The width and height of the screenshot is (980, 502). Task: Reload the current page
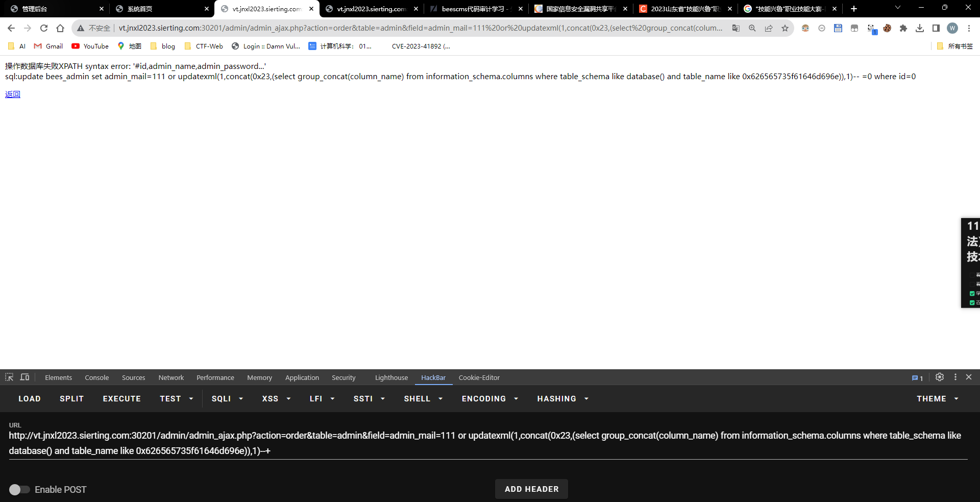pos(44,28)
